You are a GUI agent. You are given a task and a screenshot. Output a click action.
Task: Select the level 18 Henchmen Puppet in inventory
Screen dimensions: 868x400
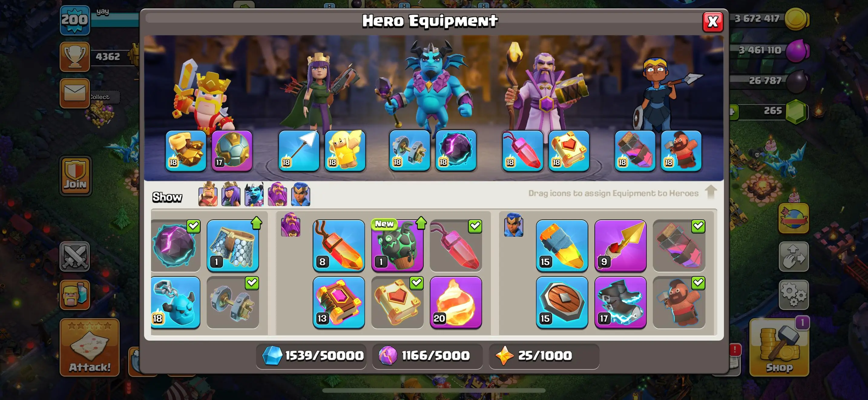175,302
